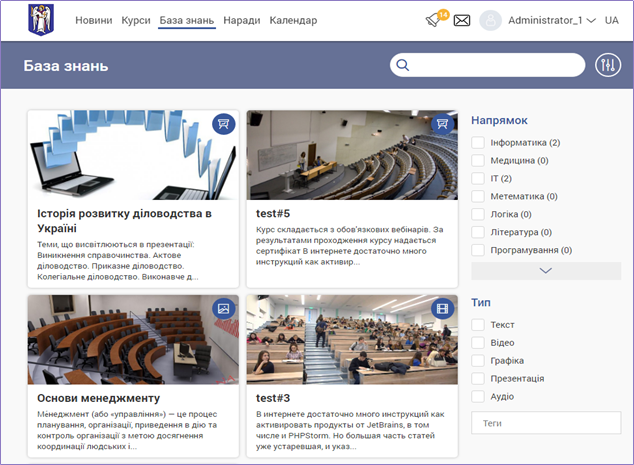
Task: Click the user avatar icon
Action: (x=490, y=20)
